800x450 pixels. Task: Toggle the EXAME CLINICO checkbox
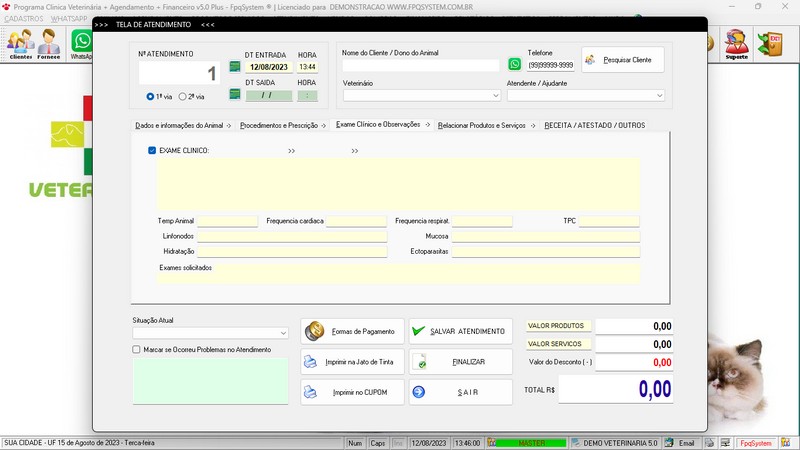coord(152,151)
